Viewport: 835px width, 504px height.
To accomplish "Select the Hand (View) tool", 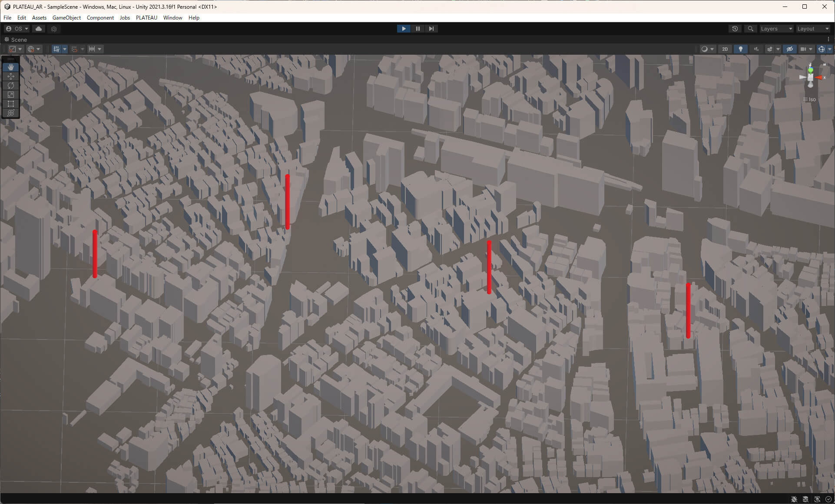I will click(11, 67).
